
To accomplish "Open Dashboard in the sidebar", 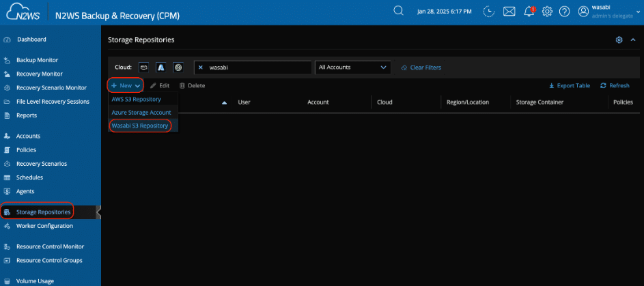I will [31, 40].
